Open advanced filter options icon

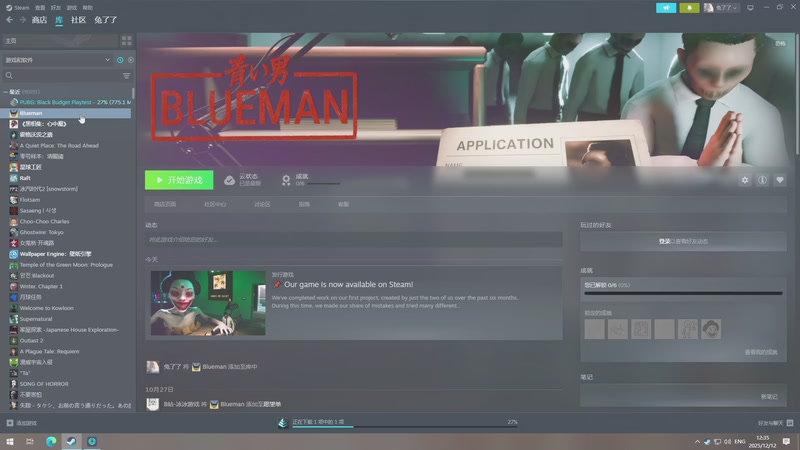pyautogui.click(x=127, y=76)
